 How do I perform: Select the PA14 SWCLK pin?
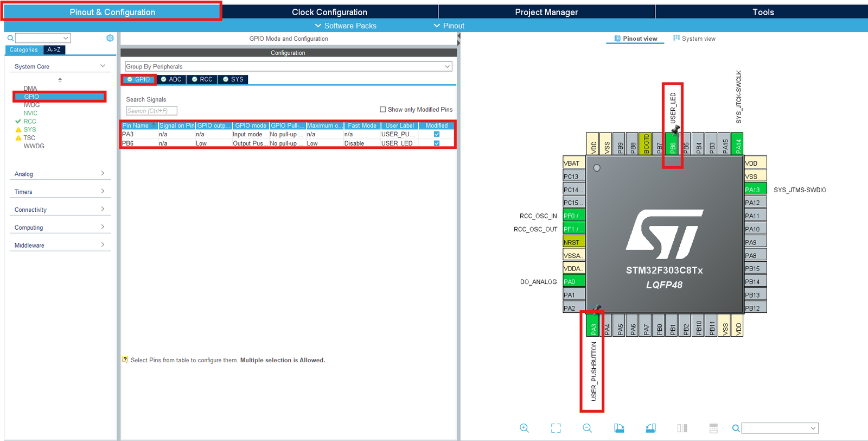point(738,144)
